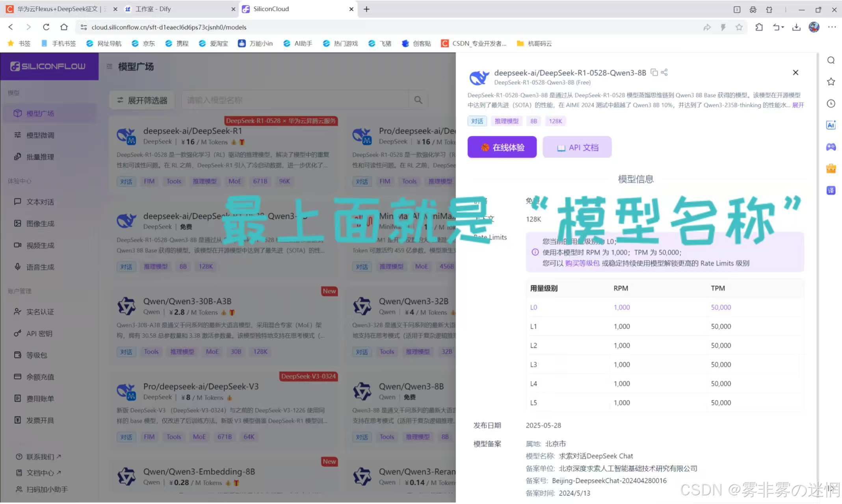Open the browser extensions puzzle icon

click(x=759, y=27)
